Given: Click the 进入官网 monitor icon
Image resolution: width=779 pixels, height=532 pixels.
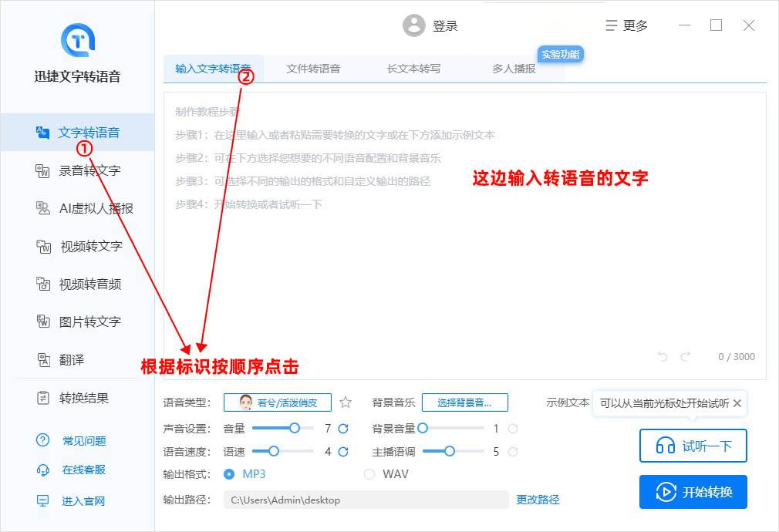Looking at the screenshot, I should pos(42,500).
